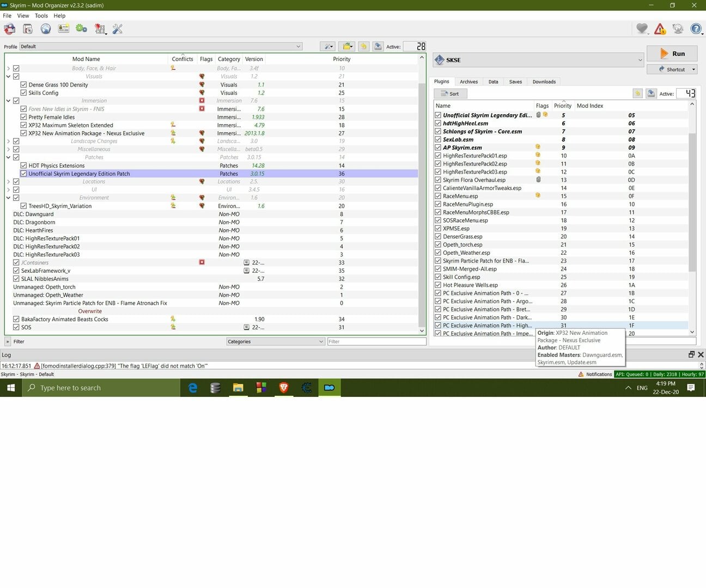Click the status bar Notifications warning icon
Viewport: 706px width, 588px height.
[581, 374]
